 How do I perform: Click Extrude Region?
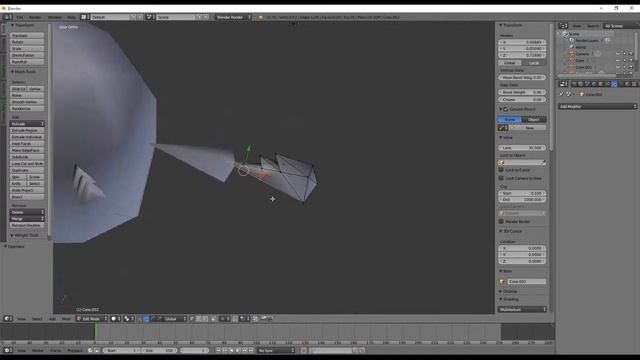[x=27, y=130]
